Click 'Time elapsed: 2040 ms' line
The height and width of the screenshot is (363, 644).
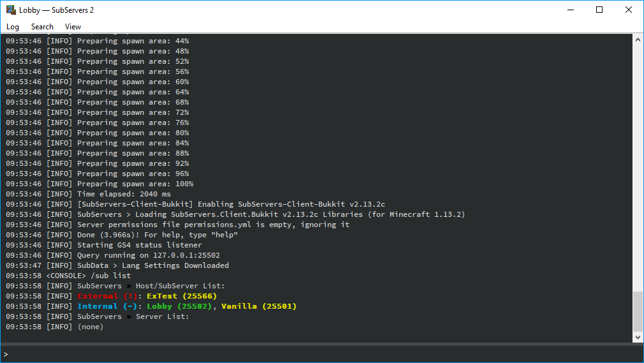88,194
